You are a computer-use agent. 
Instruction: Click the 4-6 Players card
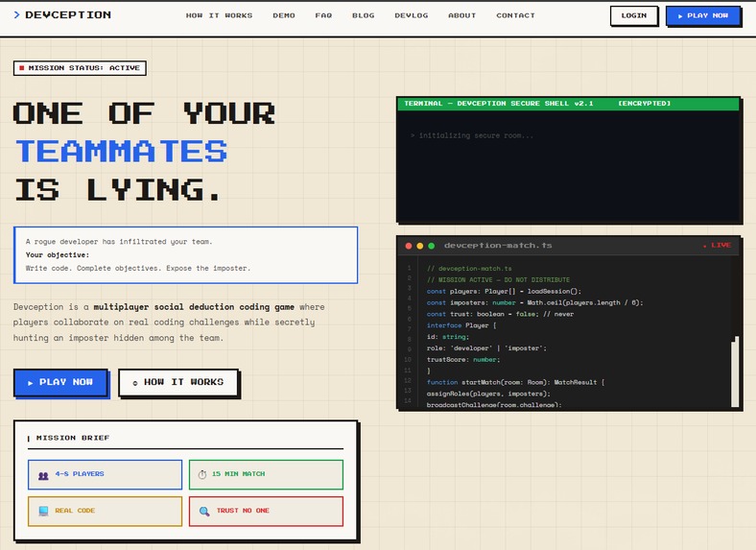[106, 474]
